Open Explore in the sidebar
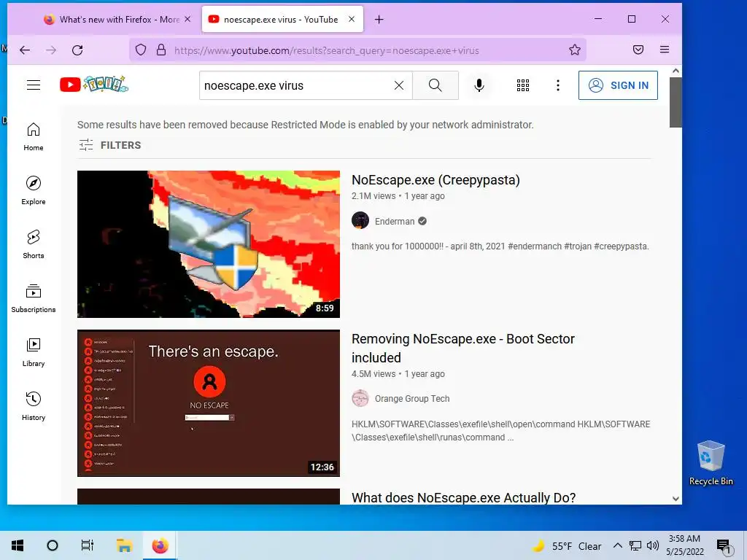This screenshot has width=747, height=560. point(34,190)
